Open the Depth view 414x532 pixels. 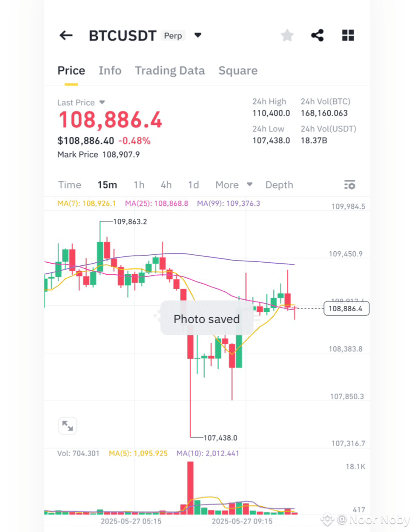coord(279,185)
